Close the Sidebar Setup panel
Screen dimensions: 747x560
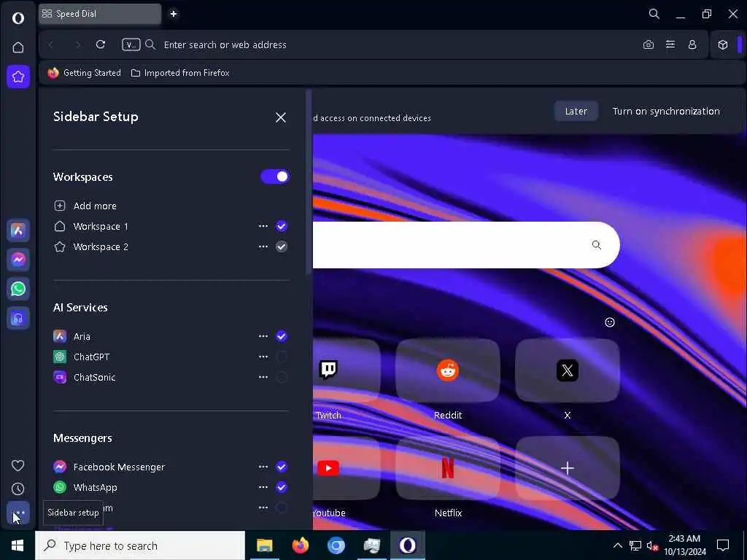(281, 117)
